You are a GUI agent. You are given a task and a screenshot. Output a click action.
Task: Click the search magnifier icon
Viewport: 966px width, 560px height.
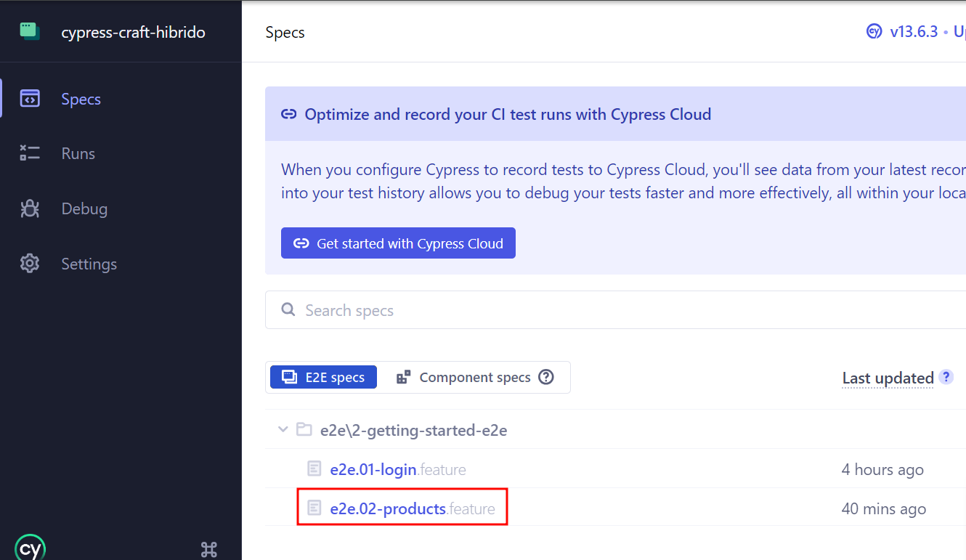pyautogui.click(x=288, y=310)
